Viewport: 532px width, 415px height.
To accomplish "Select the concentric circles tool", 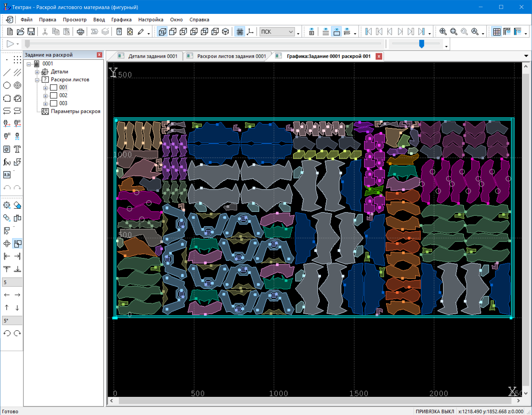I will click(17, 85).
